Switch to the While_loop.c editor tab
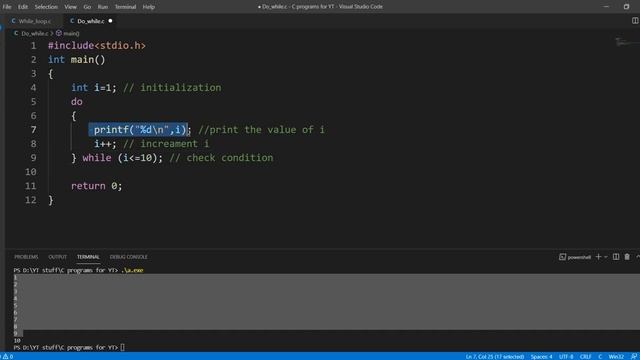The image size is (640, 360). point(35,21)
